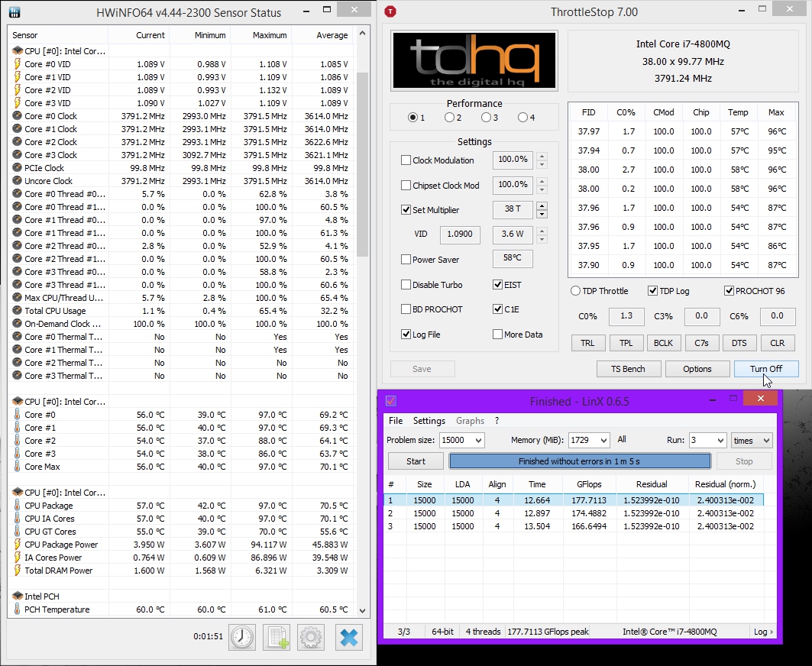Open the LinX File menu
The height and width of the screenshot is (666, 812).
(x=396, y=421)
